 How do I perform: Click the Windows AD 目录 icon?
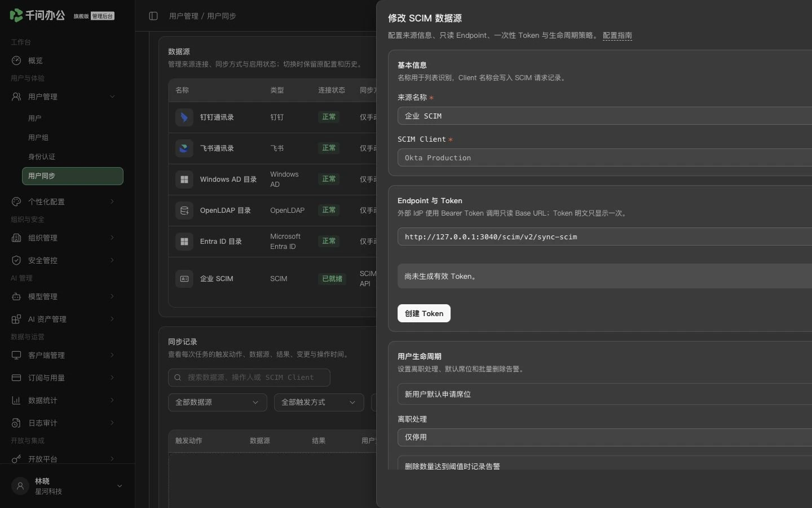click(x=184, y=179)
